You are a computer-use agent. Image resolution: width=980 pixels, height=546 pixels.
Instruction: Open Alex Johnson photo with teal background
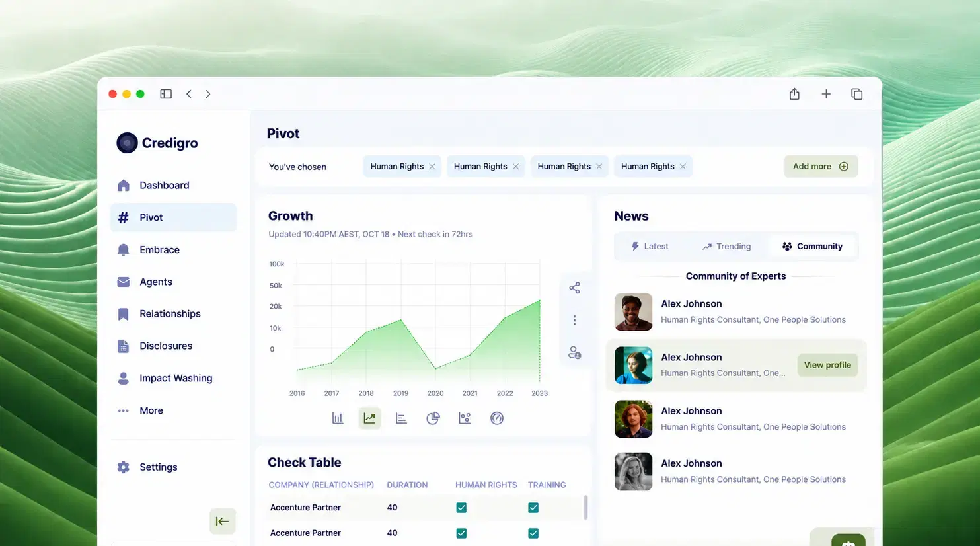click(633, 366)
